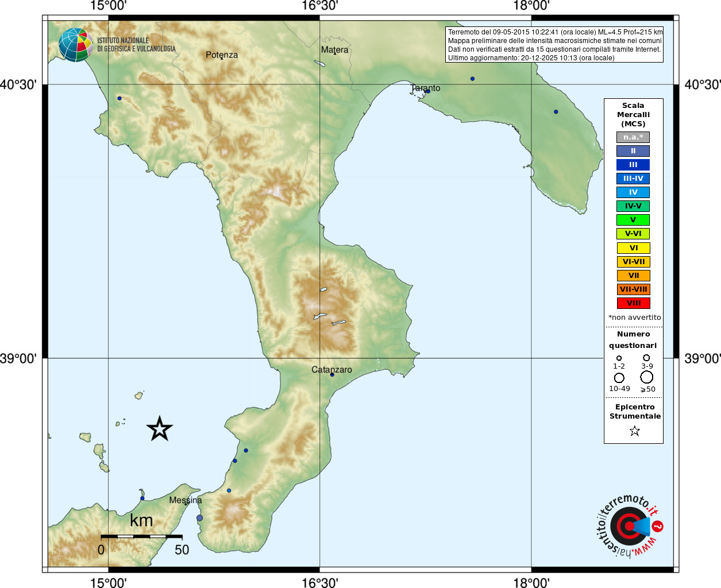Click the km scale bar
Image resolution: width=721 pixels, height=588 pixels.
click(141, 536)
